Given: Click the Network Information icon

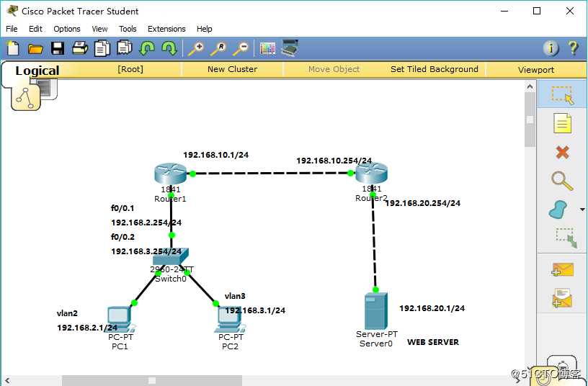Looking at the screenshot, I should (x=551, y=48).
